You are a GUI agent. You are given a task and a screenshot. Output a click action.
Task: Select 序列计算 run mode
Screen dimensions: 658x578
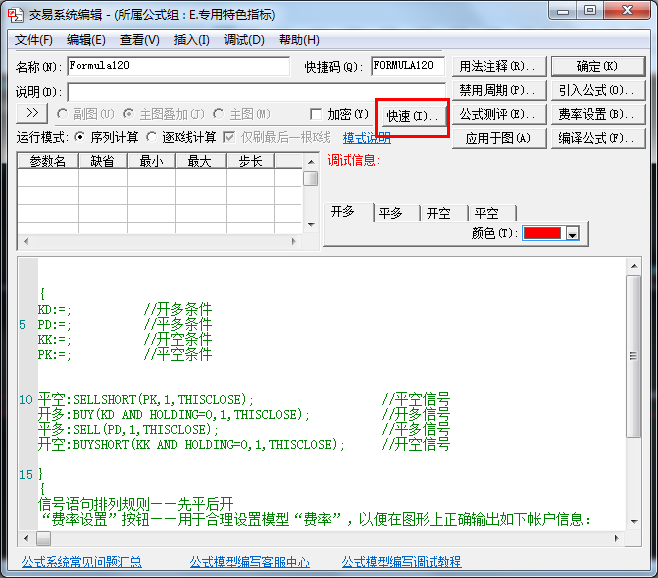[x=80, y=137]
